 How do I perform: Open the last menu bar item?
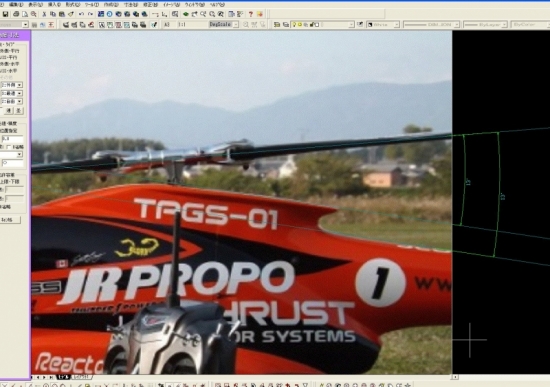tap(217, 5)
